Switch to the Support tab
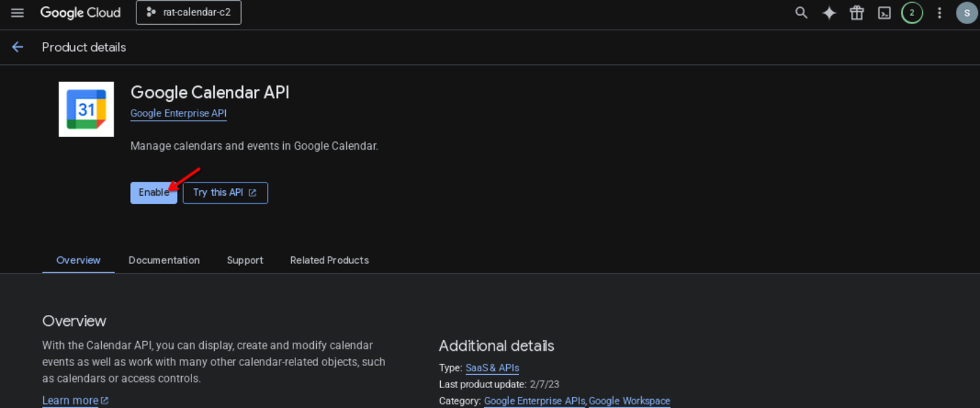The image size is (980, 408). [x=245, y=261]
